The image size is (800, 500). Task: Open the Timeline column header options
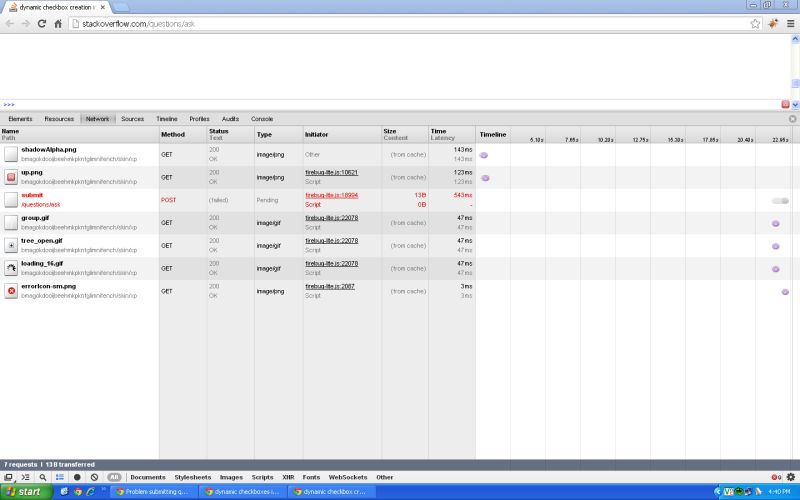coord(493,134)
